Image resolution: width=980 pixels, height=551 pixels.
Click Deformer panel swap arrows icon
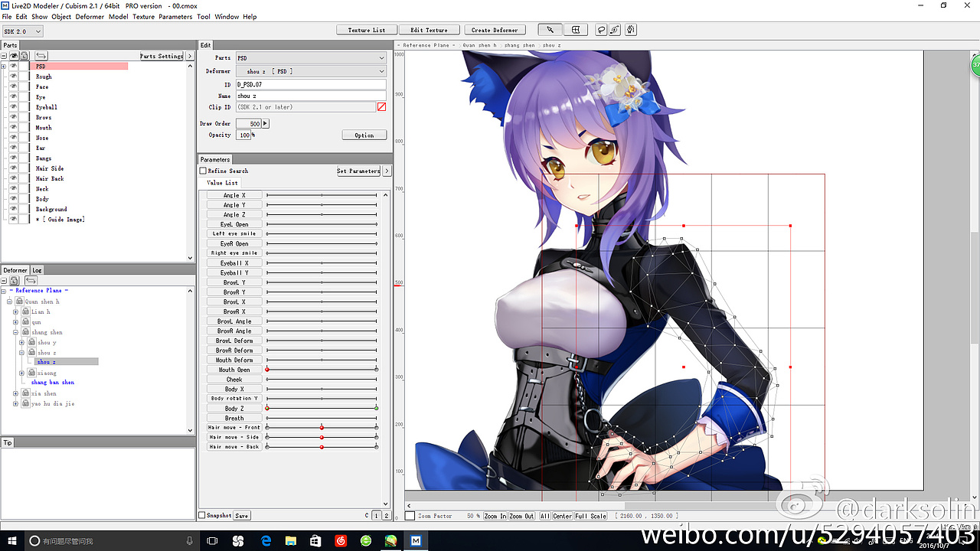tap(31, 281)
